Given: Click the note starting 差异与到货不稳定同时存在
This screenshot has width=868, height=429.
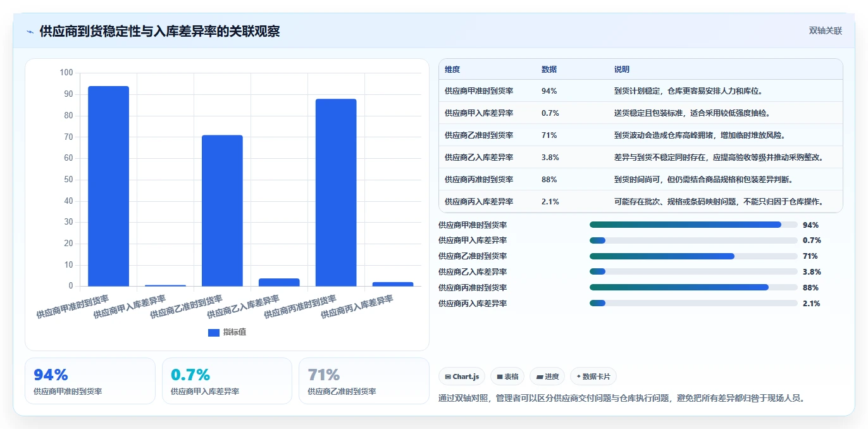Looking at the screenshot, I should 720,158.
